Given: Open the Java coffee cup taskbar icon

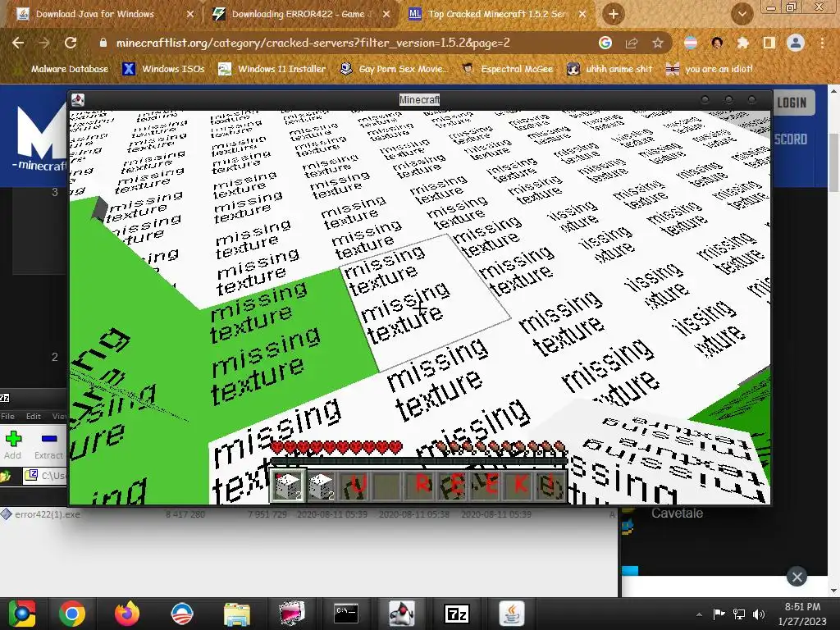Looking at the screenshot, I should point(512,614).
